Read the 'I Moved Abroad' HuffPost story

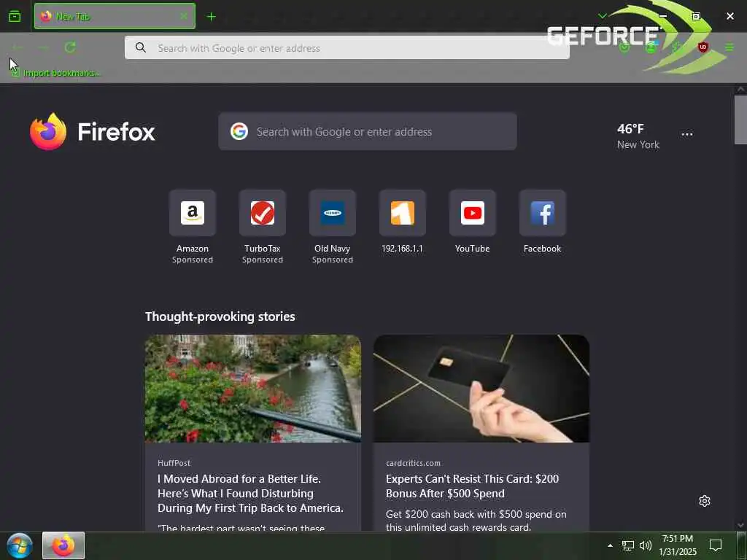click(251, 494)
